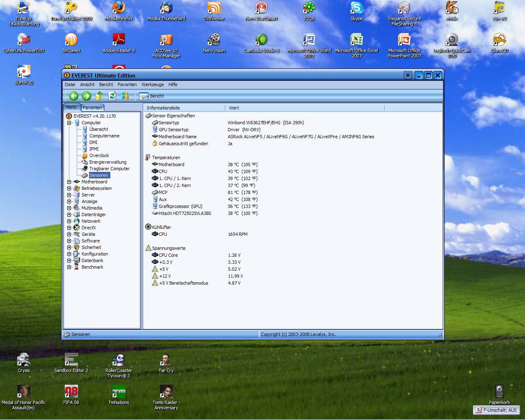The image size is (525, 420).
Task: Click the MCP temperature row
Action: (205, 192)
